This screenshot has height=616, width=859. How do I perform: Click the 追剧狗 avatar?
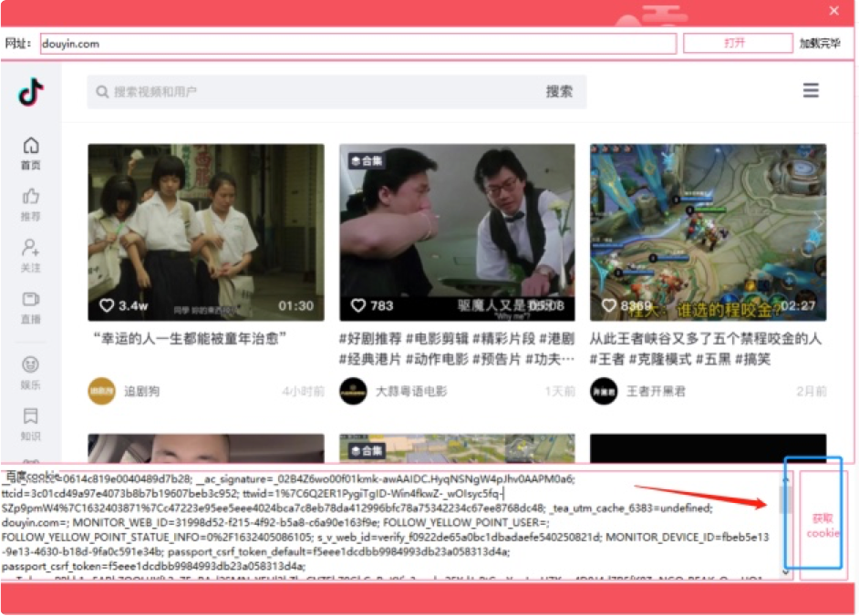pyautogui.click(x=102, y=391)
